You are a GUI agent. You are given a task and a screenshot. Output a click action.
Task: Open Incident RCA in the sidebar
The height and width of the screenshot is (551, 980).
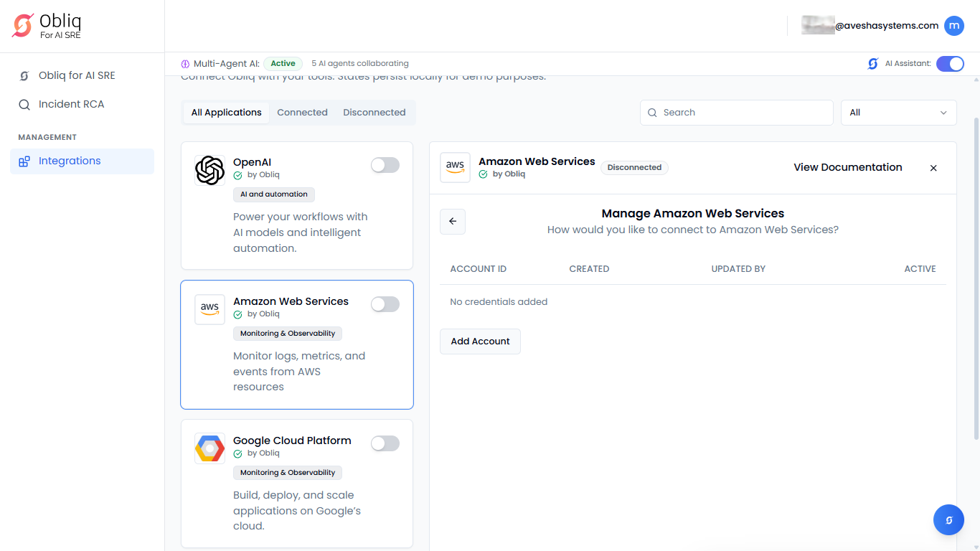coord(71,105)
